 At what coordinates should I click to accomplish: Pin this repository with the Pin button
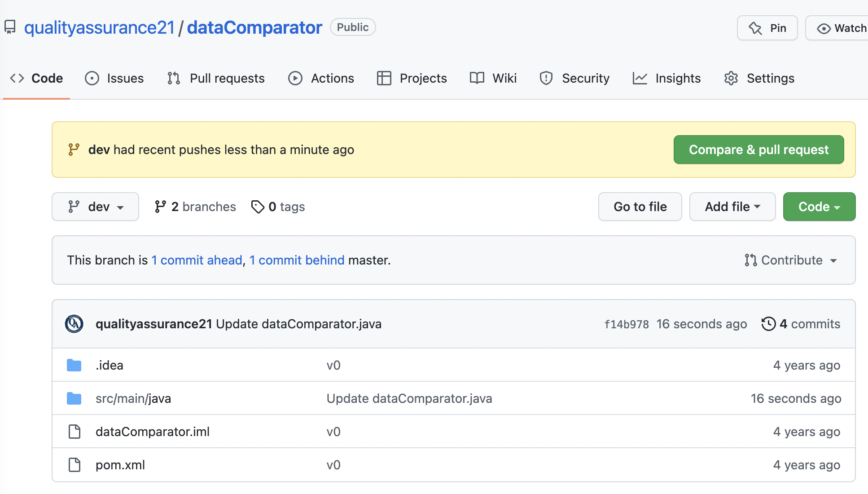coord(767,28)
